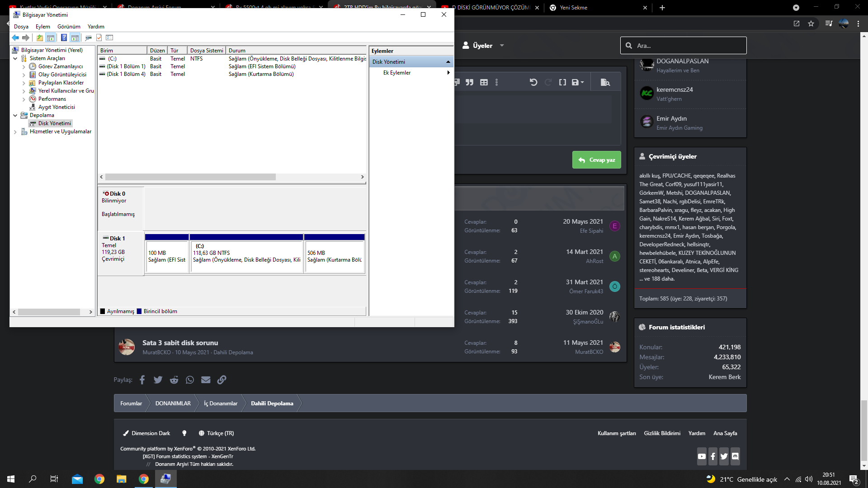Expand Paylaşılan Klasörler tree node
868x488 pixels.
tap(24, 83)
